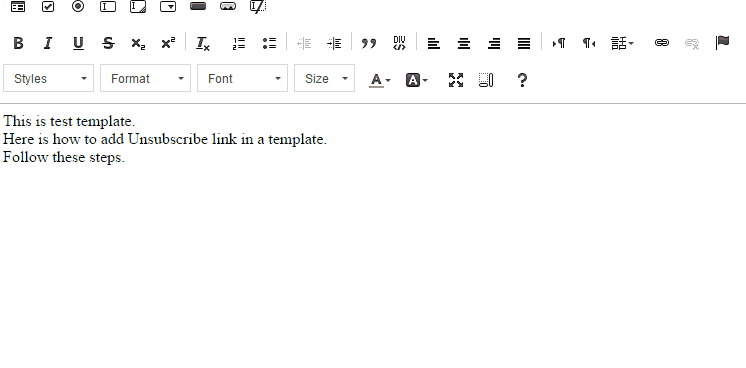Toggle underline formatting
Screen dimensions: 746x368
click(x=78, y=43)
